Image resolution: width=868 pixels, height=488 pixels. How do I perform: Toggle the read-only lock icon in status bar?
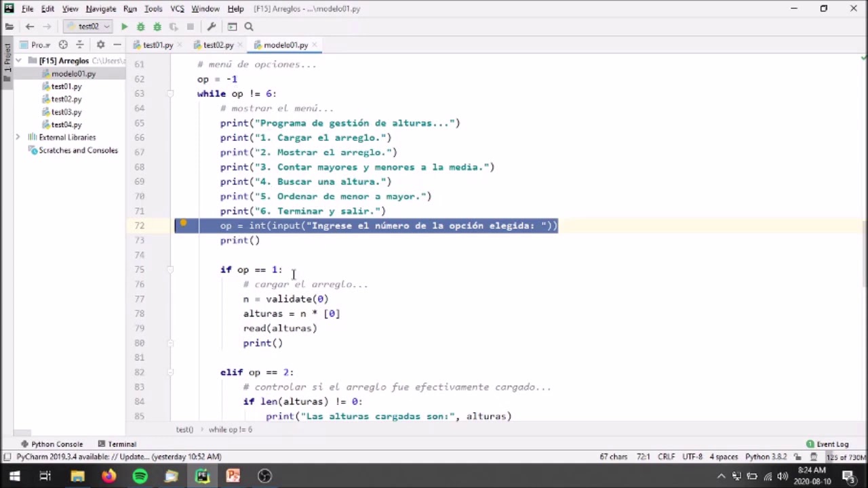point(798,457)
